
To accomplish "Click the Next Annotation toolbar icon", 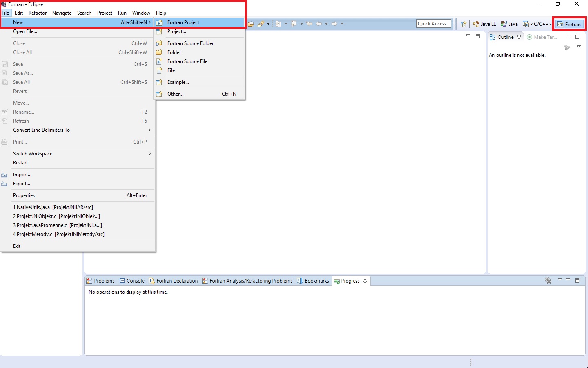I will pos(278,24).
